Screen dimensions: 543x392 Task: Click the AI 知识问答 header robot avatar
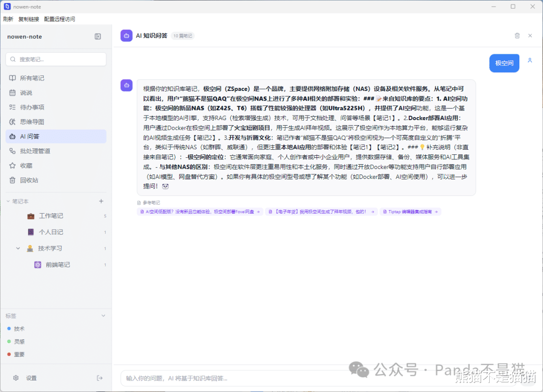(126, 35)
